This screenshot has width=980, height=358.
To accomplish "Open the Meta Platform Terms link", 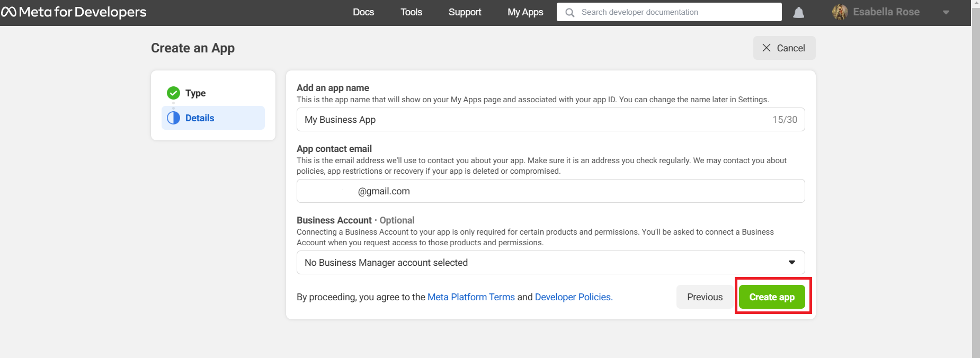I will click(x=471, y=297).
